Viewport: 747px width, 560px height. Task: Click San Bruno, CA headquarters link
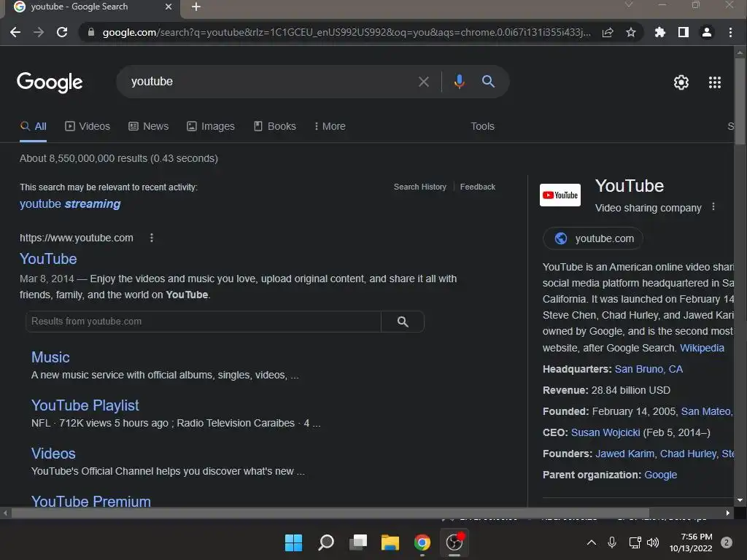(x=649, y=369)
